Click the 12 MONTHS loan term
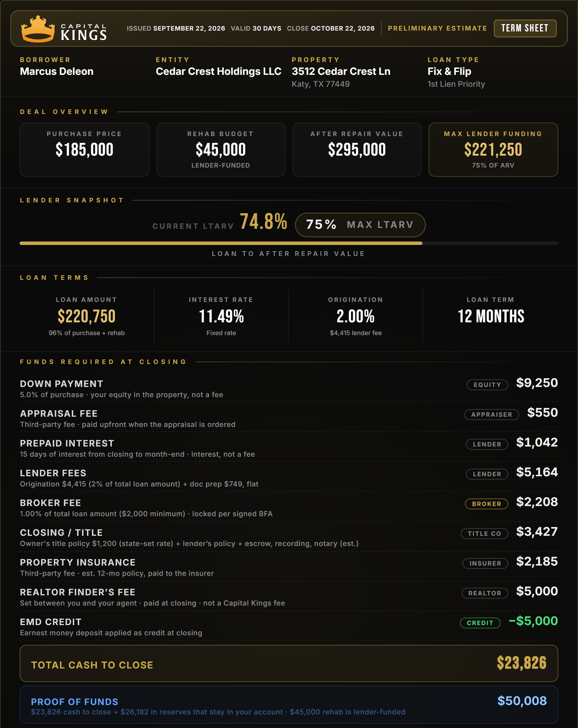The width and height of the screenshot is (578, 728). point(491,316)
